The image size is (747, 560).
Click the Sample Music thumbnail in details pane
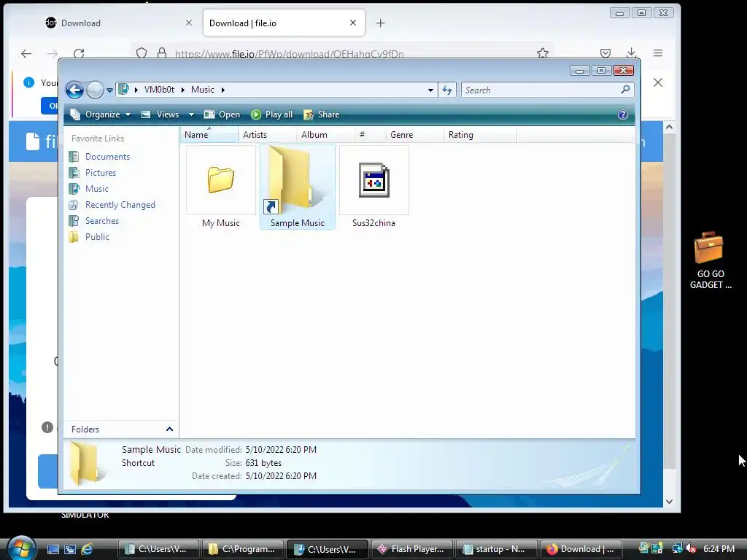click(x=86, y=463)
